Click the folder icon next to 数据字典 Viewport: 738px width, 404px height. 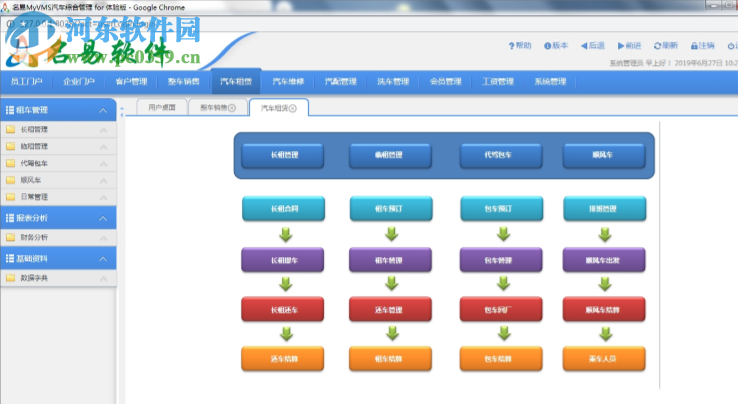click(10, 278)
